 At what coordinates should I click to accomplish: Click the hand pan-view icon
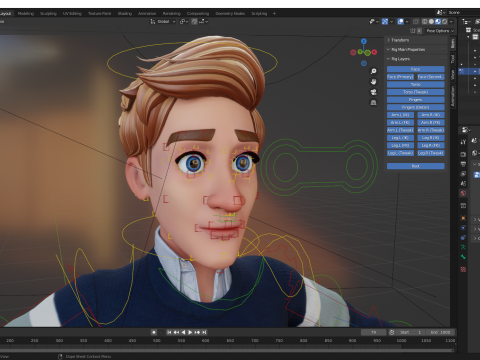coord(374,82)
